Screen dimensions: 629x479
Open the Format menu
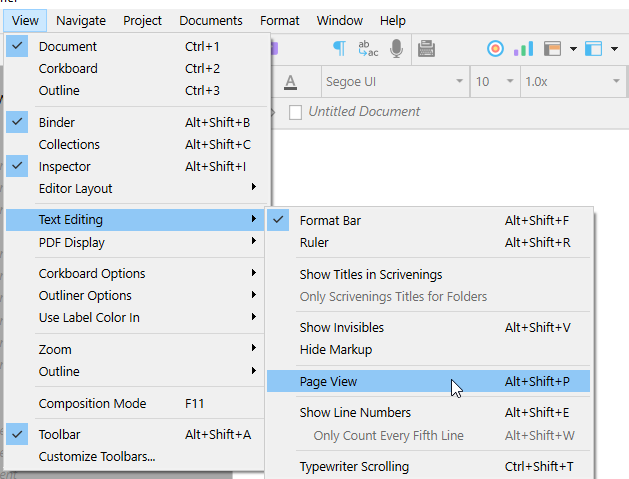coord(280,20)
